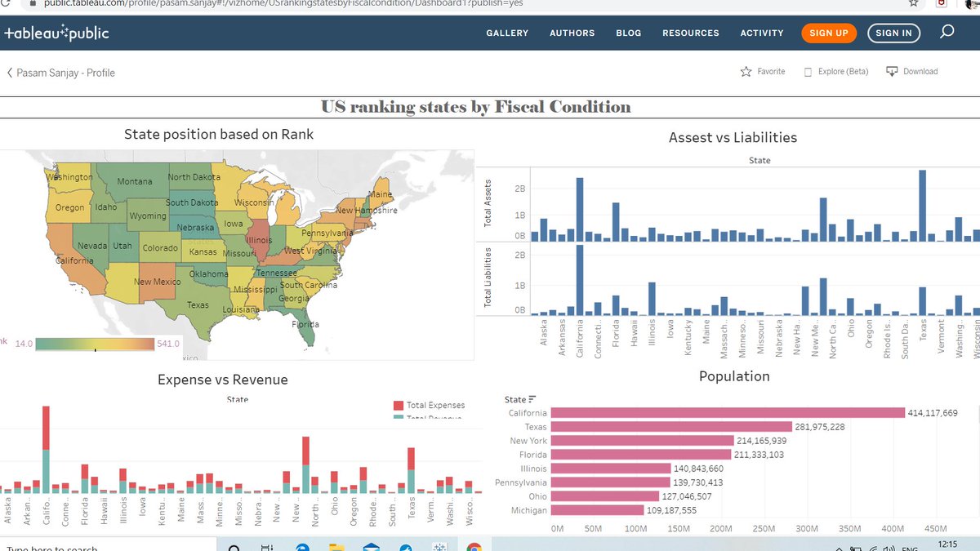Click the Favorite star icon
This screenshot has width=980, height=551.
point(746,72)
